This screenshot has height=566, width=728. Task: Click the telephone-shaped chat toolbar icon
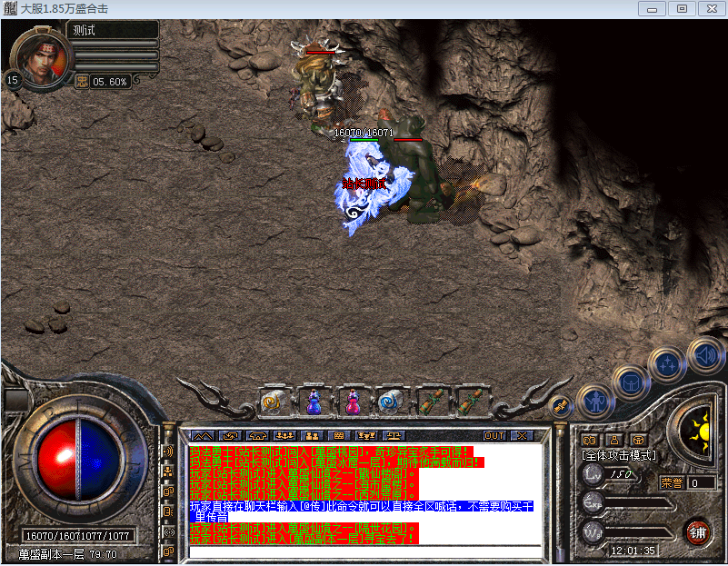258,436
